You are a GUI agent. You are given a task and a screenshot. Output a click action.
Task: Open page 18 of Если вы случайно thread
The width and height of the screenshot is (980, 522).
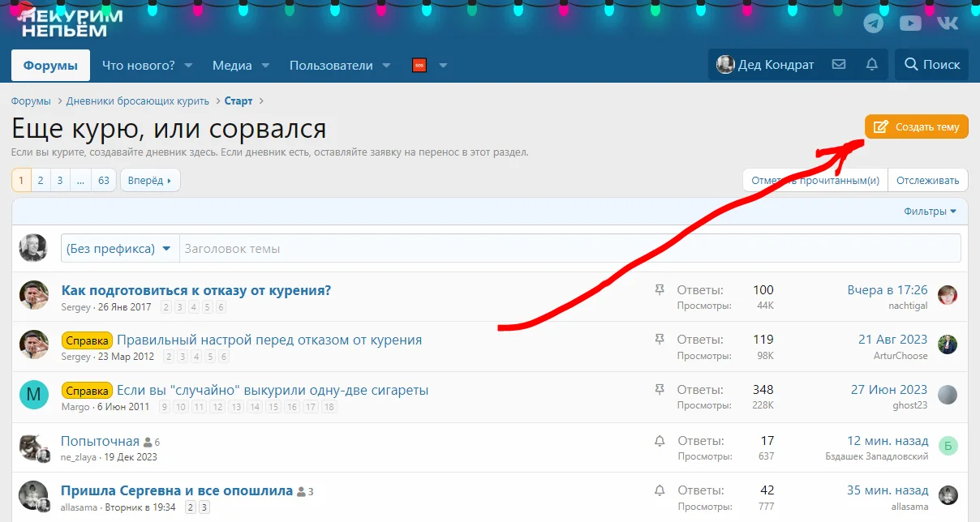(x=329, y=407)
